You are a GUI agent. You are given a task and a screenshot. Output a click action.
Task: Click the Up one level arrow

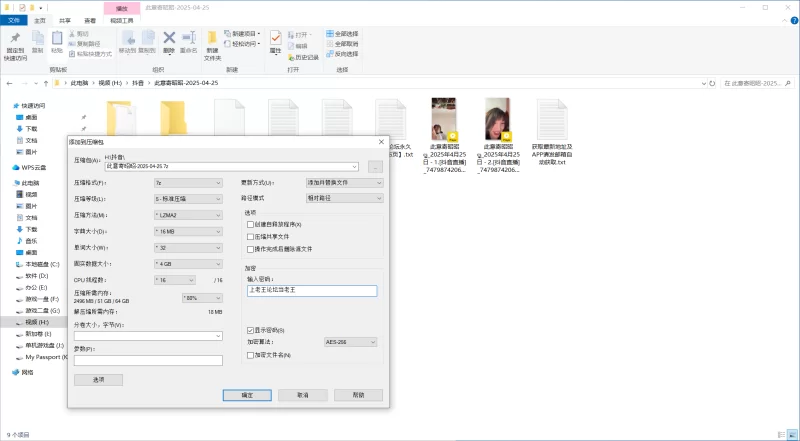[46, 83]
